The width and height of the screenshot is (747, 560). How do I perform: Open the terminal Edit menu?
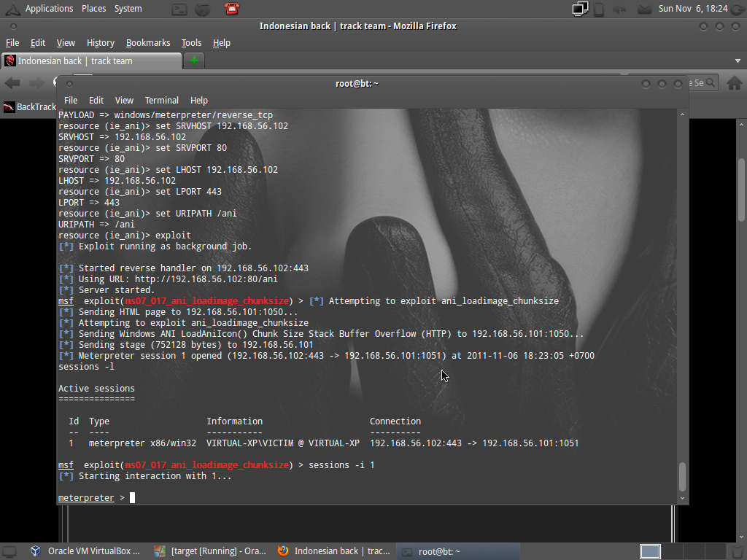tap(96, 101)
